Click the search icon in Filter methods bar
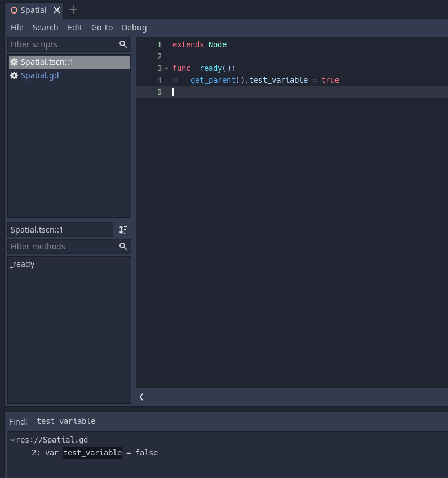Screen dimensions: 448x478 (123, 247)
